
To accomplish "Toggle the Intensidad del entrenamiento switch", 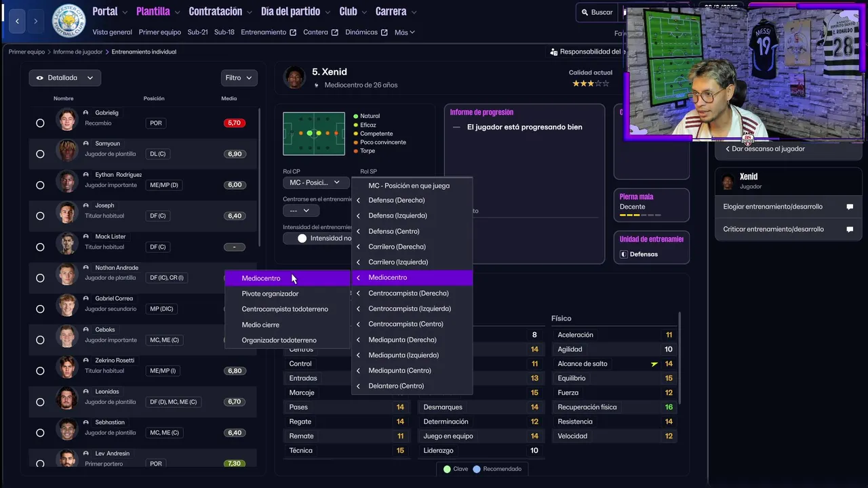I will (x=302, y=239).
